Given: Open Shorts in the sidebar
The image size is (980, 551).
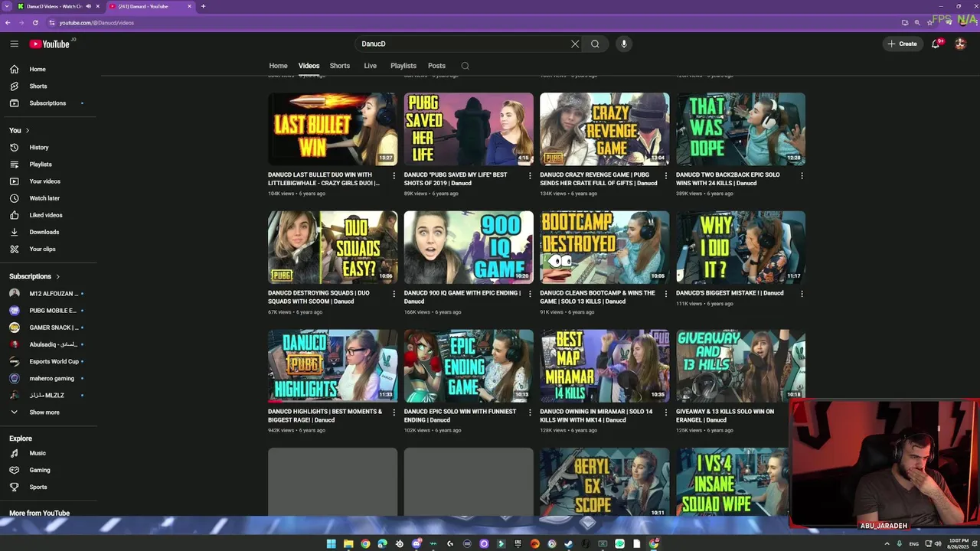Looking at the screenshot, I should 51,86.
